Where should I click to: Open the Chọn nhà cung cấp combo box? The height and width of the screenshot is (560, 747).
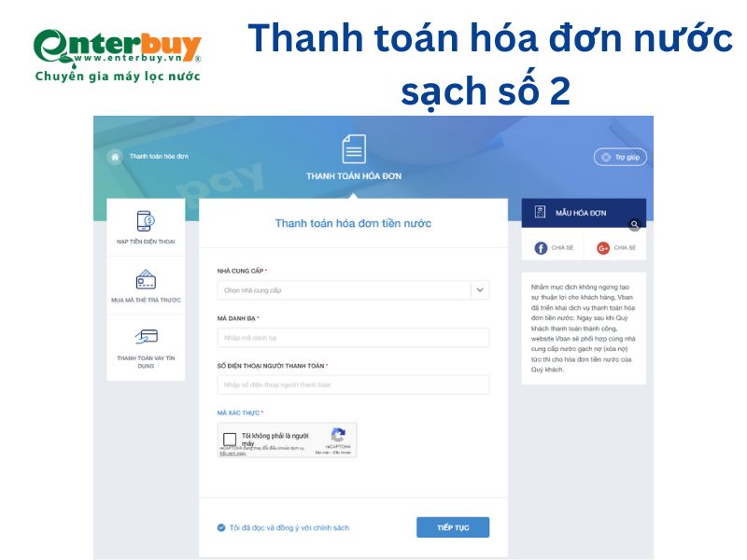[x=353, y=290]
